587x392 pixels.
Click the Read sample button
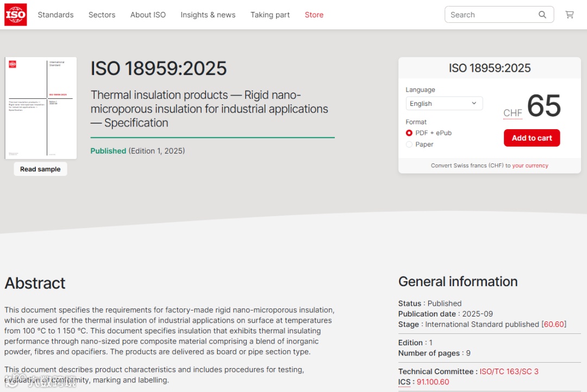pos(40,169)
